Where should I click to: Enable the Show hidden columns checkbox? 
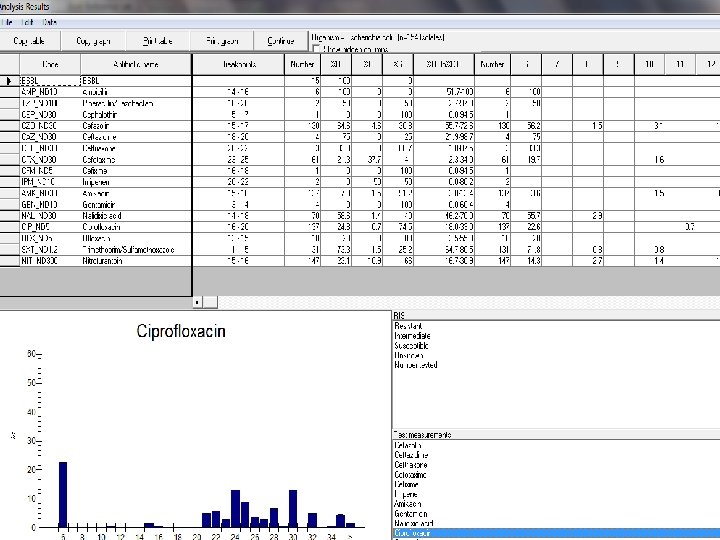pos(316,49)
